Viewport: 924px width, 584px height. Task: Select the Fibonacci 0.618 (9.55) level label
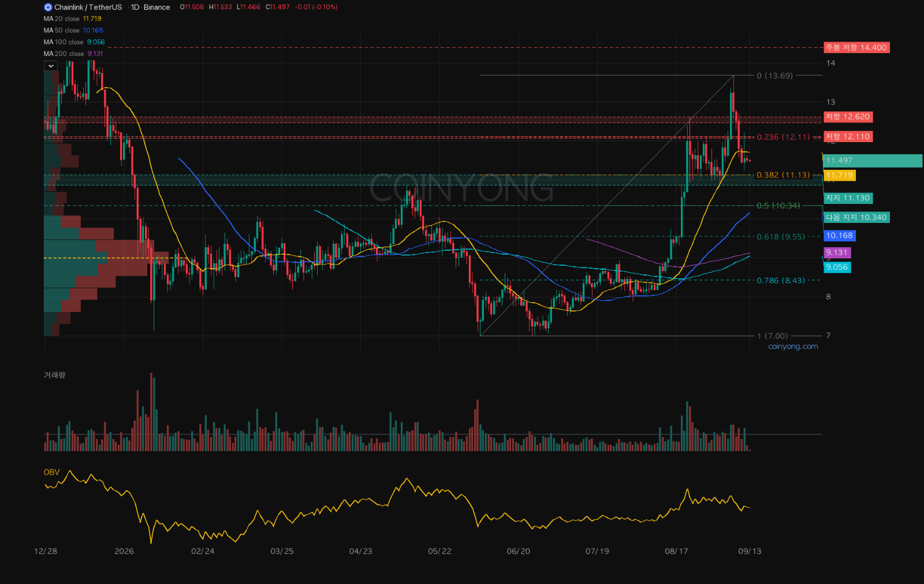tap(781, 237)
